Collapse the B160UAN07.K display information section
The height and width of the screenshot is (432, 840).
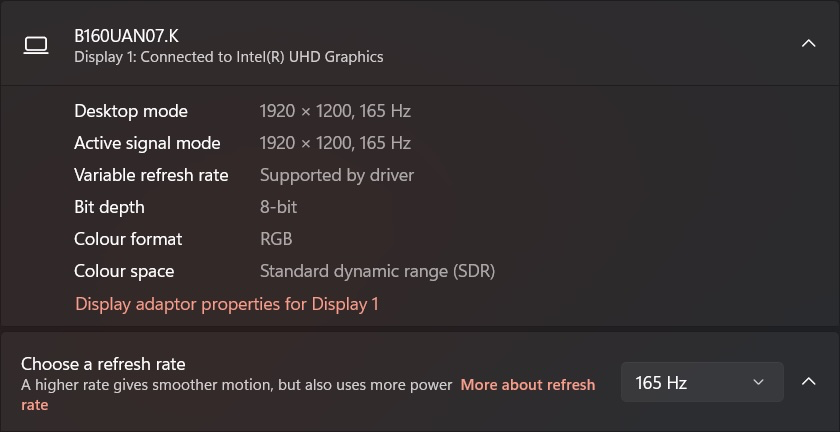pyautogui.click(x=808, y=43)
